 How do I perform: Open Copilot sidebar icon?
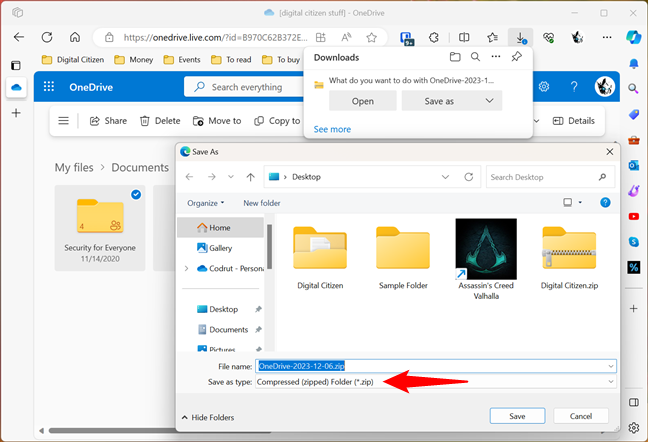tap(633, 37)
